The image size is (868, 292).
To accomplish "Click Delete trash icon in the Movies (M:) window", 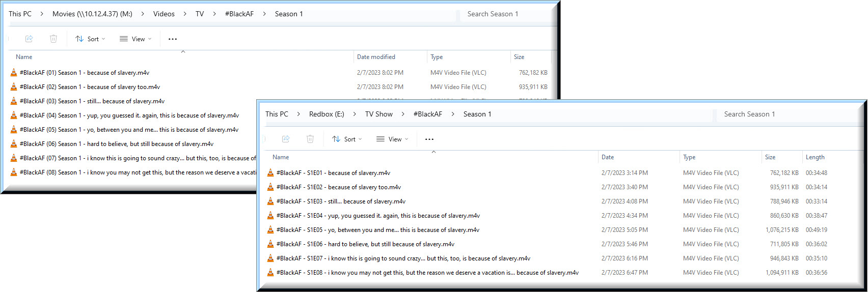I will coord(53,39).
